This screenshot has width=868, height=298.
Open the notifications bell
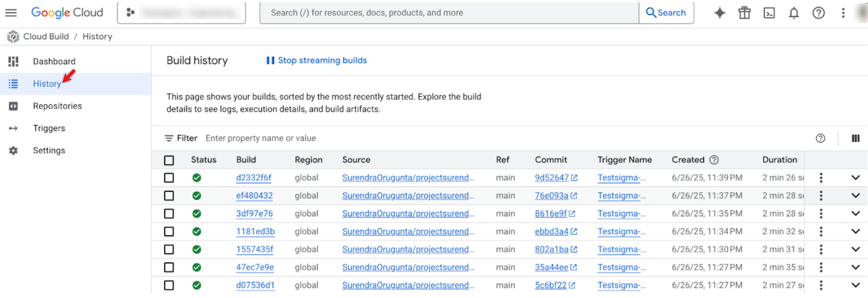794,13
